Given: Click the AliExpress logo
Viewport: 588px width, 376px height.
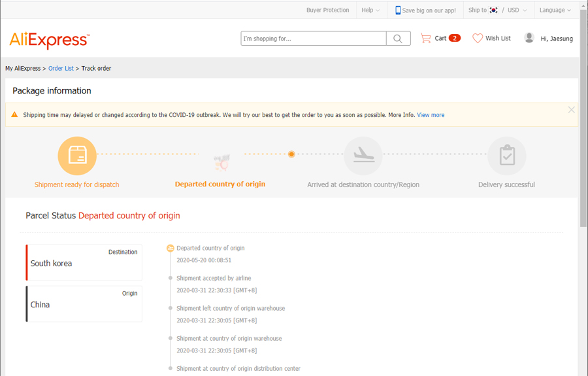Looking at the screenshot, I should pos(50,40).
